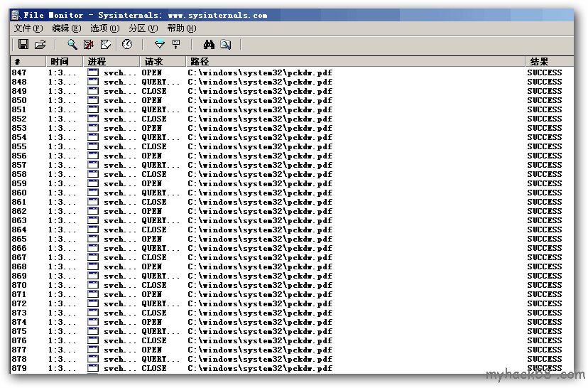The width and height of the screenshot is (588, 388).
Task: Click CLOSE request in row 849
Action: pyautogui.click(x=154, y=91)
